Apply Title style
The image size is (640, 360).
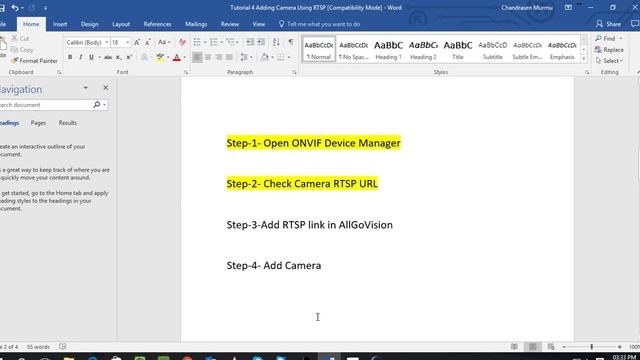tap(458, 49)
